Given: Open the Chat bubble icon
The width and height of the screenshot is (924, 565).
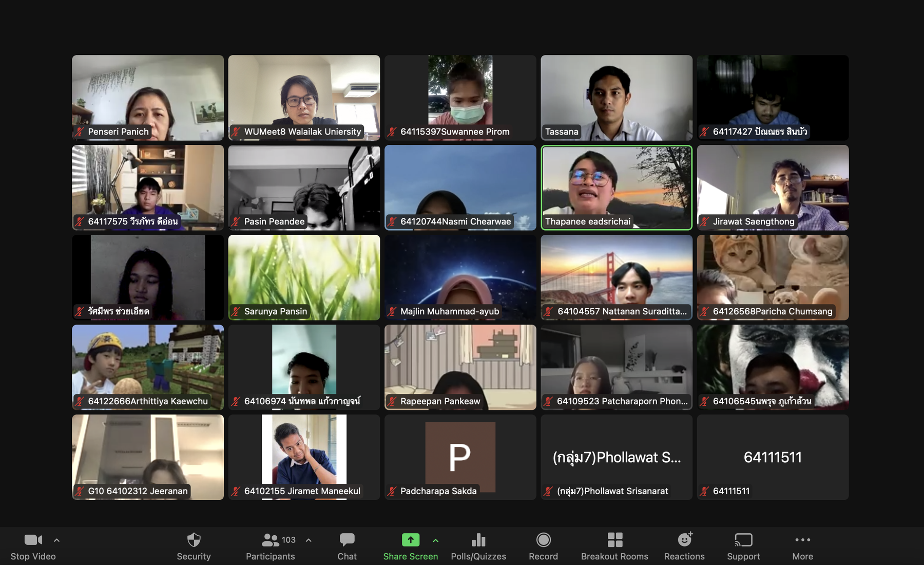Looking at the screenshot, I should 347,540.
